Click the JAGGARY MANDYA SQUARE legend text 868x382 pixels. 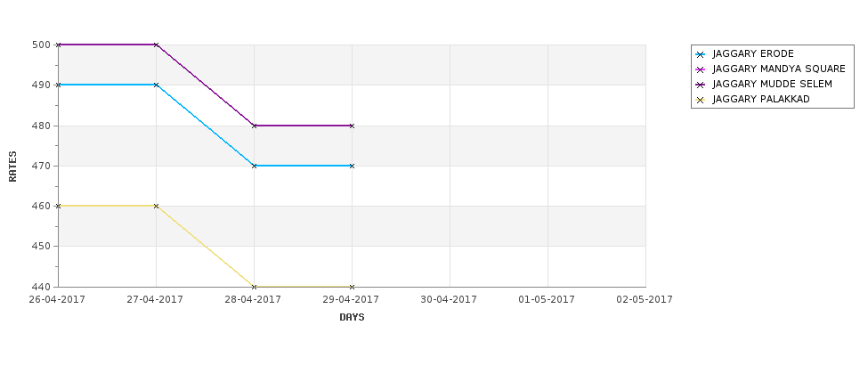pos(779,69)
